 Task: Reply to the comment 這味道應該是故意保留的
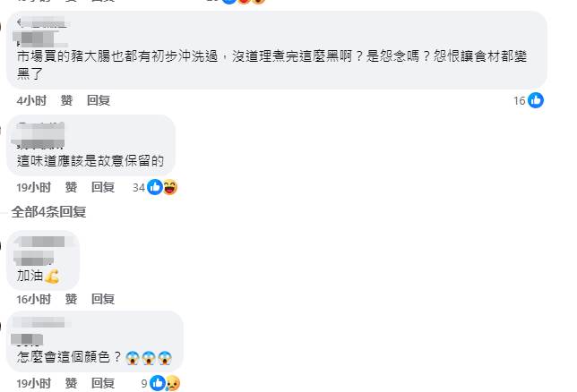click(103, 187)
